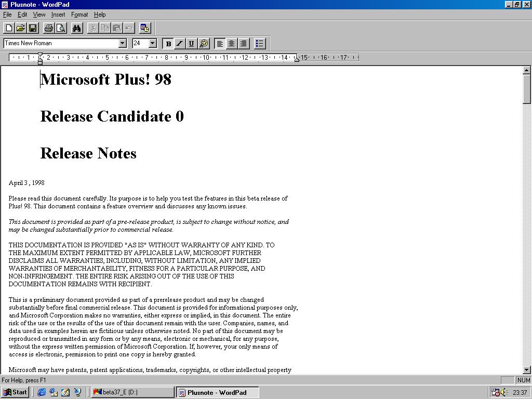Viewport: 532px width, 399px height.
Task: Toggle Underline formatting button
Action: tap(191, 44)
